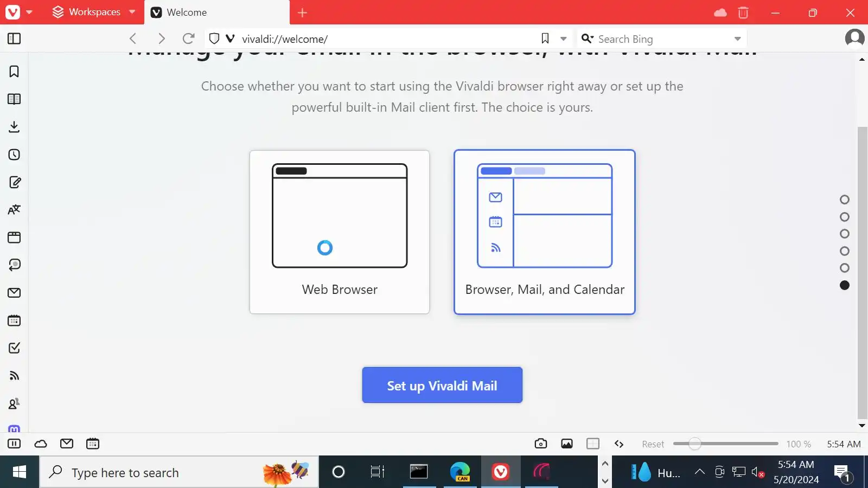Open the user profile avatar
This screenshot has width=868, height=488.
click(854, 38)
